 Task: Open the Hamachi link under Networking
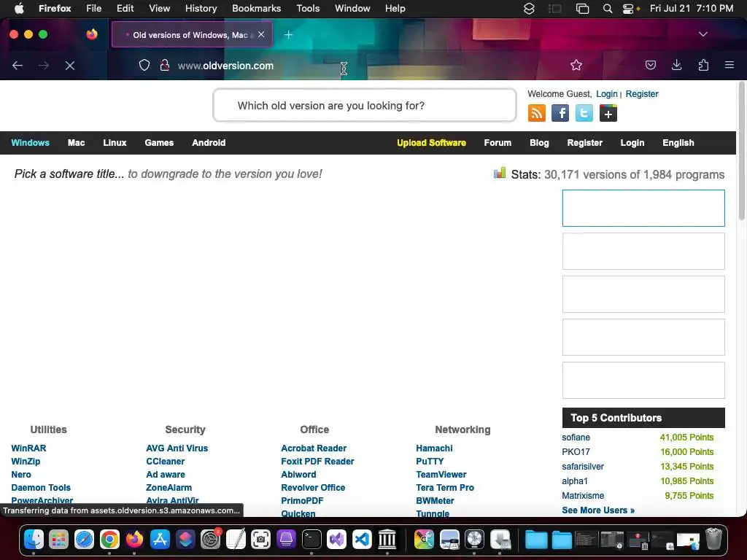434,448
